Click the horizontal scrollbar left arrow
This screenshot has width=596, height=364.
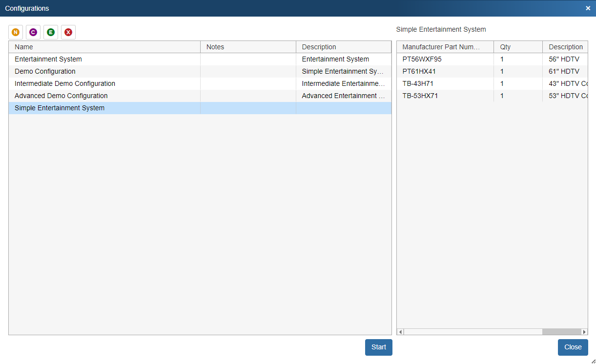[401, 332]
